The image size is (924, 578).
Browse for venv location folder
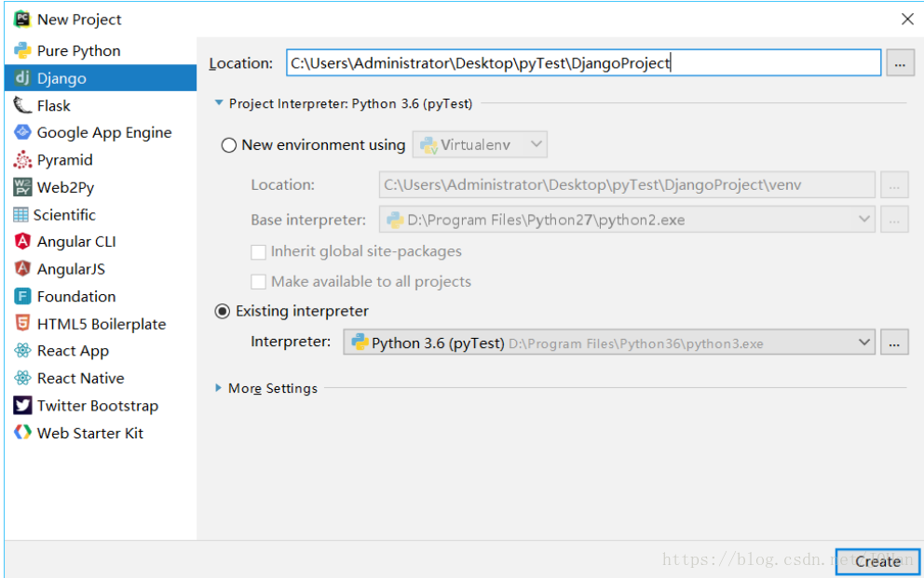coord(894,185)
